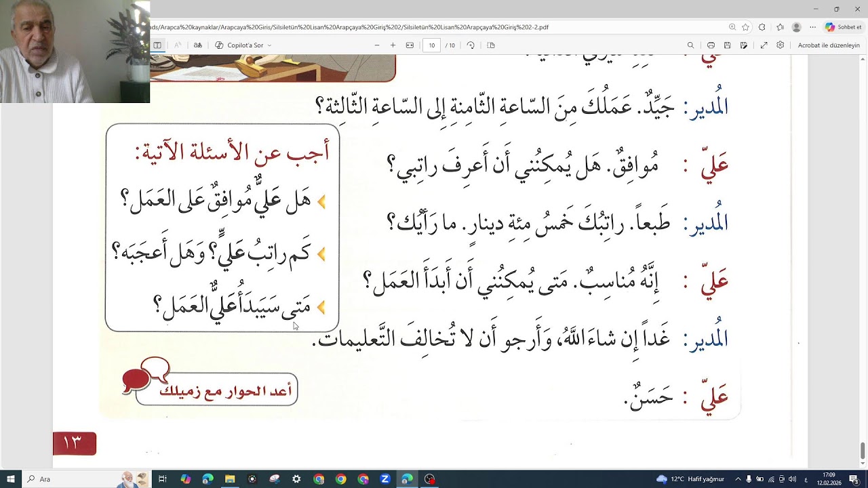Click the page number input field
This screenshot has height=488, width=868.
(x=432, y=45)
